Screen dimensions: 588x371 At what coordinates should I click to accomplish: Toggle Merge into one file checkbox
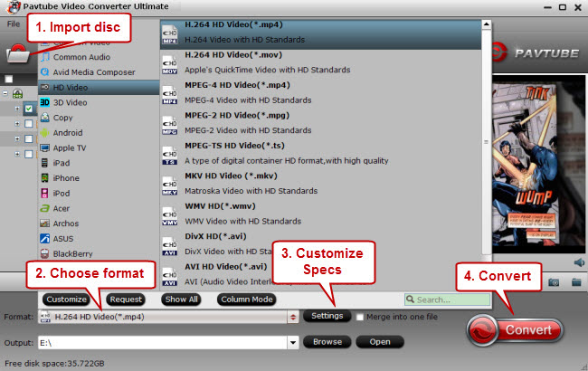(x=360, y=317)
